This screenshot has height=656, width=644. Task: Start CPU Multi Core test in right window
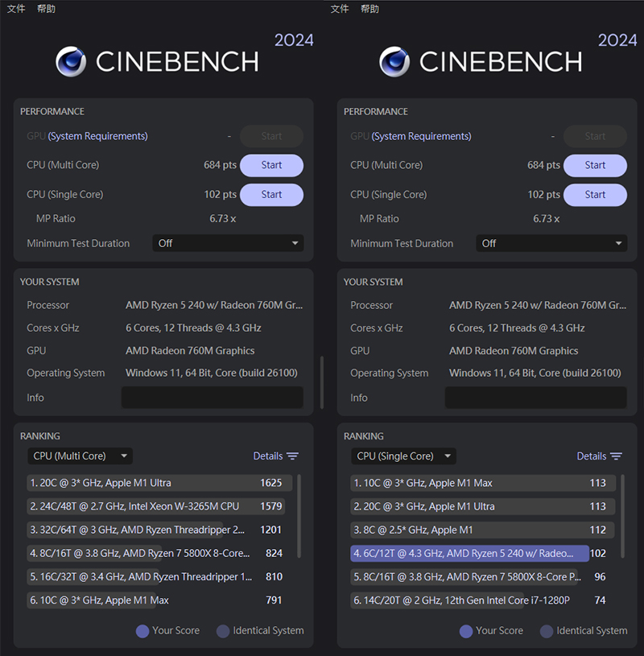pos(595,165)
